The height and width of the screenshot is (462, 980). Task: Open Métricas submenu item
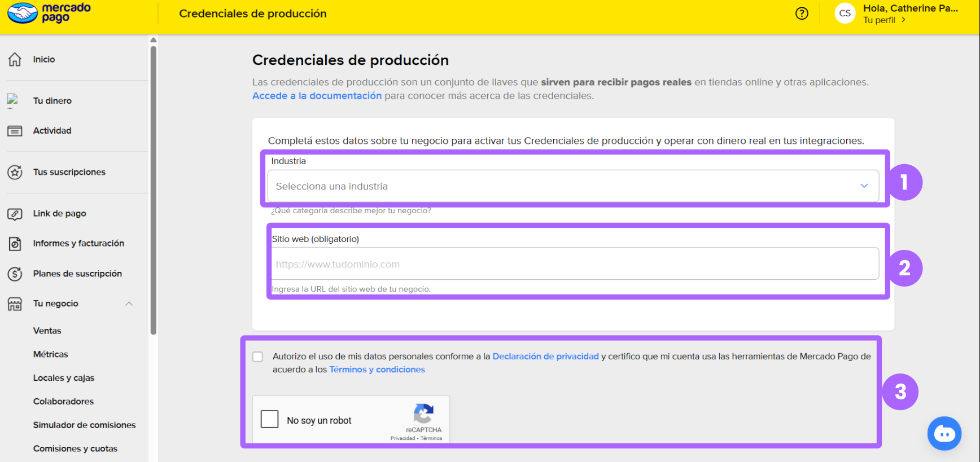click(51, 354)
